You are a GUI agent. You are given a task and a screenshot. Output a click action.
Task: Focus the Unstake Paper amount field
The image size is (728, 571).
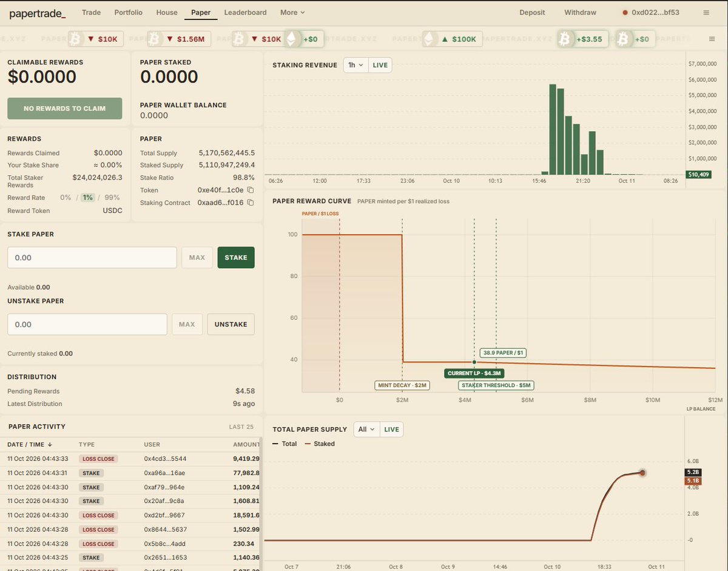[87, 324]
